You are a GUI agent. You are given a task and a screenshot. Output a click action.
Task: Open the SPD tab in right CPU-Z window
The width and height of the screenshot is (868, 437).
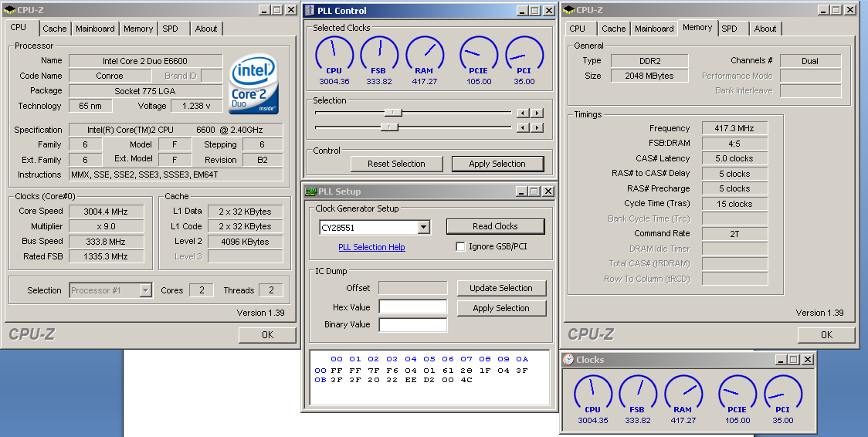coord(729,29)
